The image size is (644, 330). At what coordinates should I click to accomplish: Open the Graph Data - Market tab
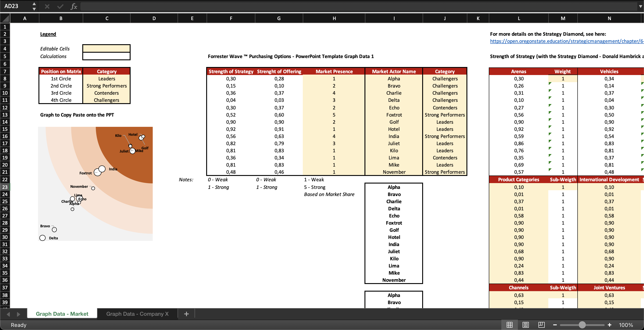pyautogui.click(x=62, y=314)
